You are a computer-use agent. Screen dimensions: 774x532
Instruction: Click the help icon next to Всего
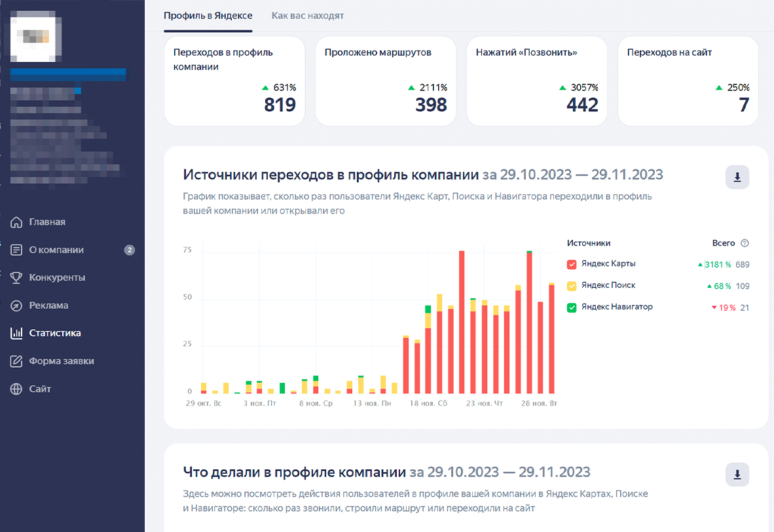745,243
